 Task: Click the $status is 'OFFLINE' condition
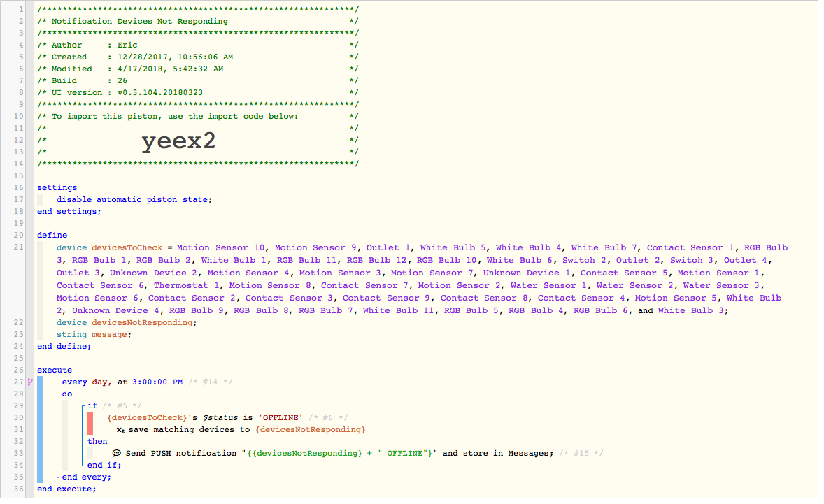pyautogui.click(x=205, y=418)
